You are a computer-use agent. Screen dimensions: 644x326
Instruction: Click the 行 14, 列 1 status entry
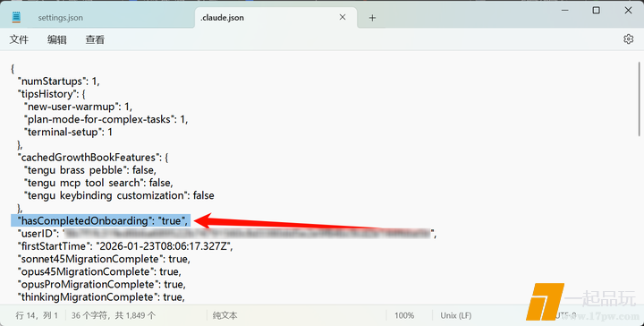point(37,315)
